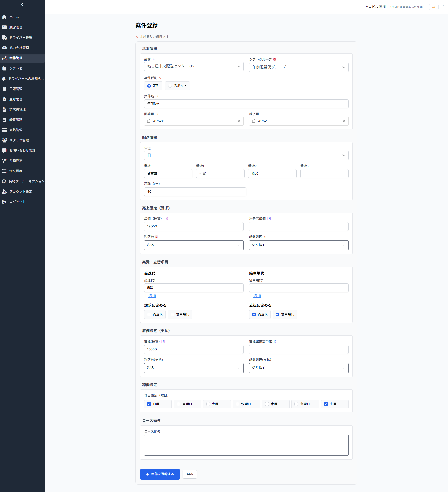Open the 税区分 dropdown in 売上設定
Image resolution: width=448 pixels, height=492 pixels.
pyautogui.click(x=194, y=245)
